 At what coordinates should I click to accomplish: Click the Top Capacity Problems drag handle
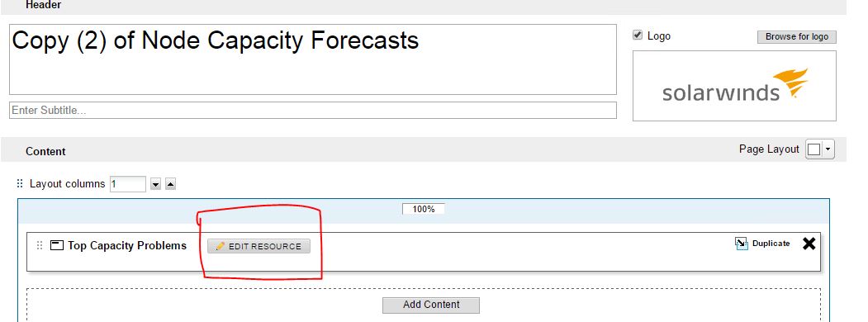(40, 246)
